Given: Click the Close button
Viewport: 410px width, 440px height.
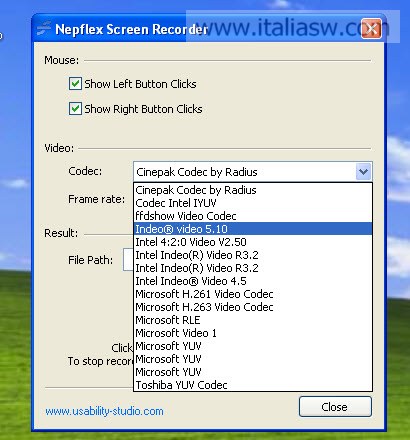Looking at the screenshot, I should [x=335, y=407].
